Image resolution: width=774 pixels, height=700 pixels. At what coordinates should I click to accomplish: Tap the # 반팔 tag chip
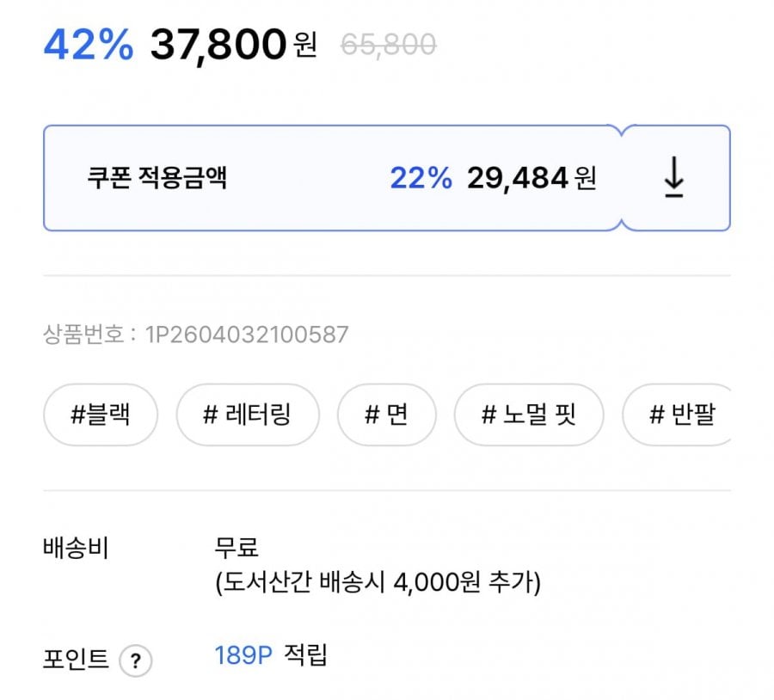(678, 414)
